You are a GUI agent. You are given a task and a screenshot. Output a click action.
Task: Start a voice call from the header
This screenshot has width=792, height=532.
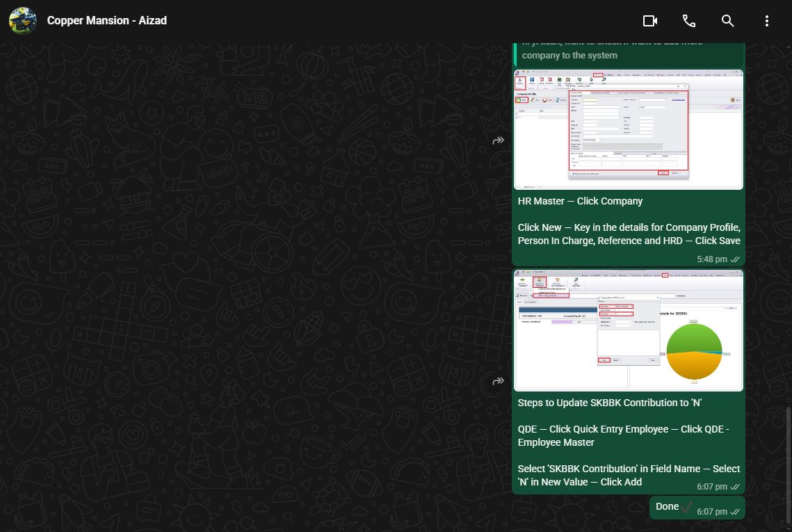(x=689, y=21)
